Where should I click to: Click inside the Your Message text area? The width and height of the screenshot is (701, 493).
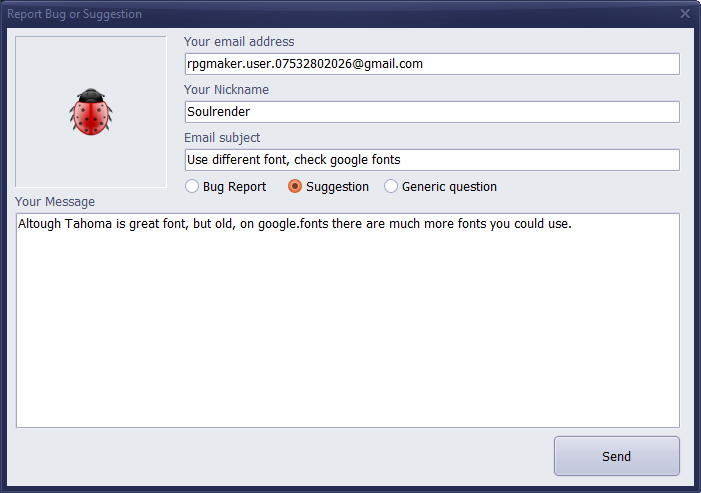click(347, 300)
